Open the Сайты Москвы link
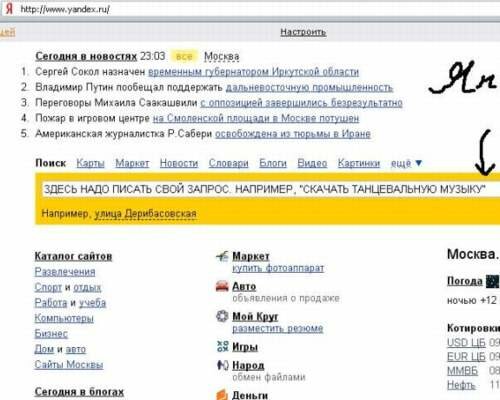Viewport: 500px width, 400px height. 69,364
